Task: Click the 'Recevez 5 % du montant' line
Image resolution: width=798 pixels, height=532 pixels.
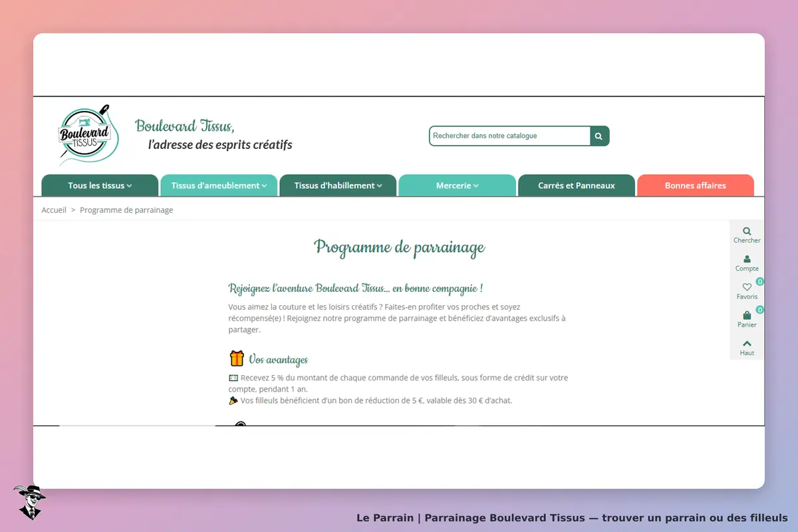Action: (x=398, y=383)
